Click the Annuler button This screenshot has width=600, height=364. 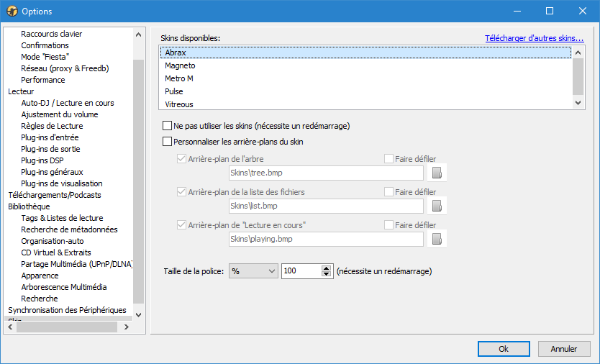tap(564, 349)
